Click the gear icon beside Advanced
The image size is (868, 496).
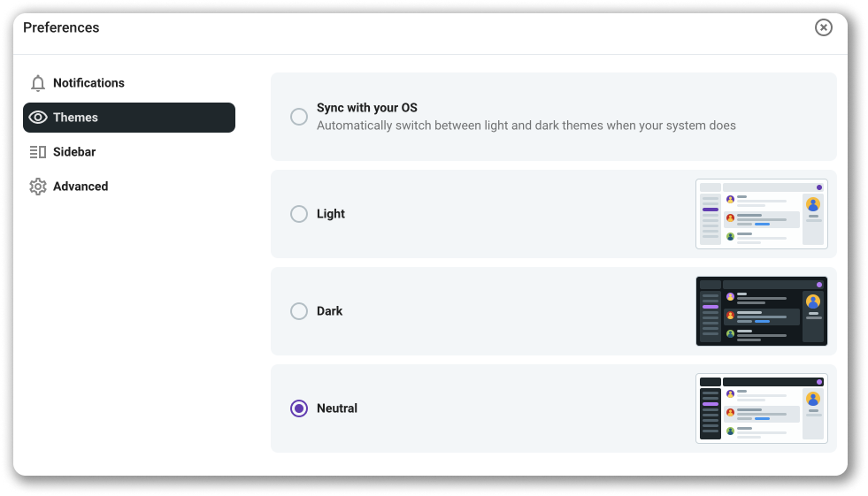(38, 187)
